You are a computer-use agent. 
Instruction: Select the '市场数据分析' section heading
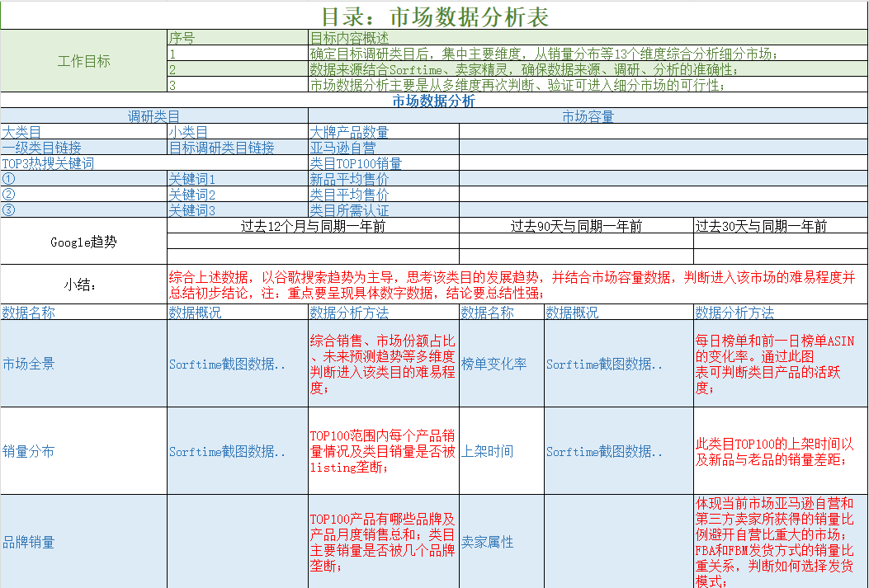pyautogui.click(x=434, y=101)
